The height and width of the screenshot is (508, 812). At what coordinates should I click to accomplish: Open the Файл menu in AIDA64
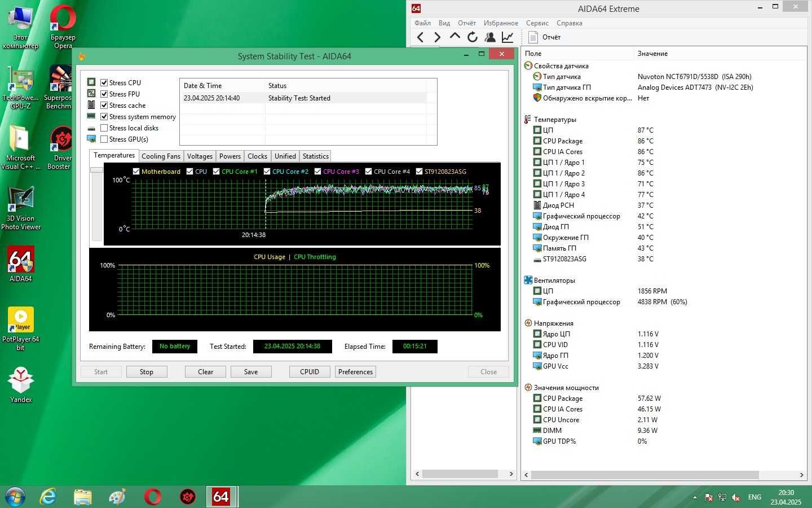pyautogui.click(x=422, y=23)
